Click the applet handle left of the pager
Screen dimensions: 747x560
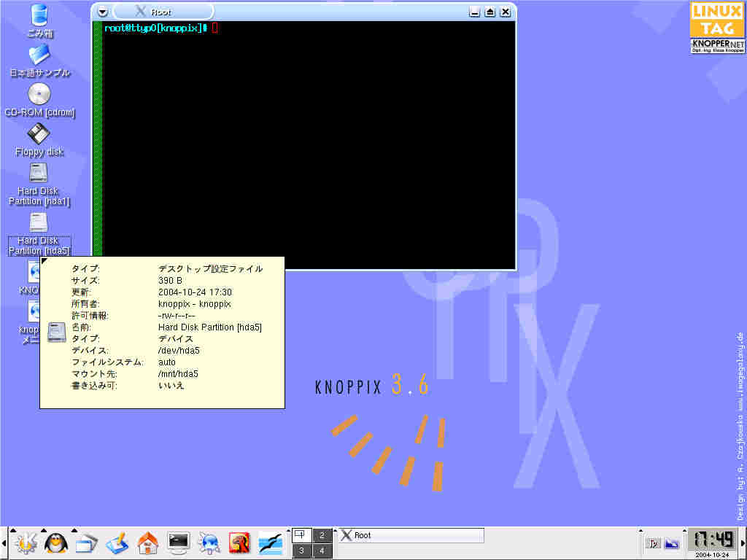click(x=287, y=543)
